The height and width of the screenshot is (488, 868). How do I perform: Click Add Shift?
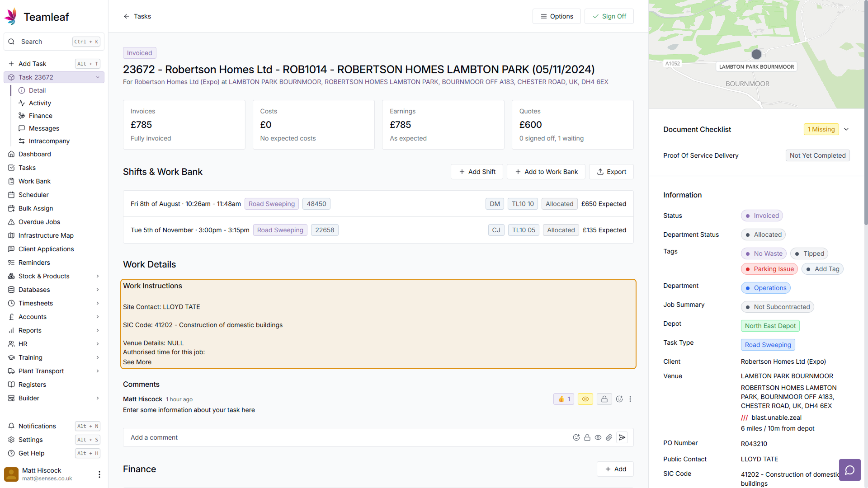[477, 172]
